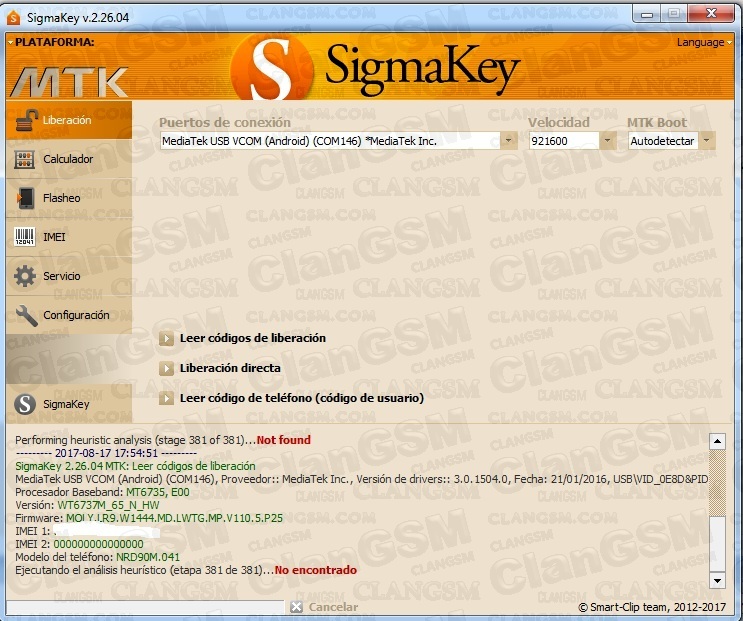Click the '2017-08-17 17:54:51' timestamp line
The height and width of the screenshot is (621, 743).
point(106,453)
